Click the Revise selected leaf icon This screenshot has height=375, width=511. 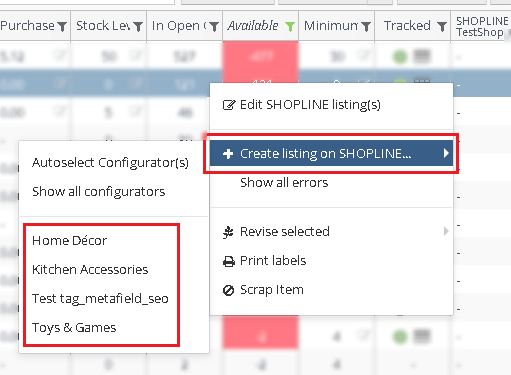click(x=228, y=232)
